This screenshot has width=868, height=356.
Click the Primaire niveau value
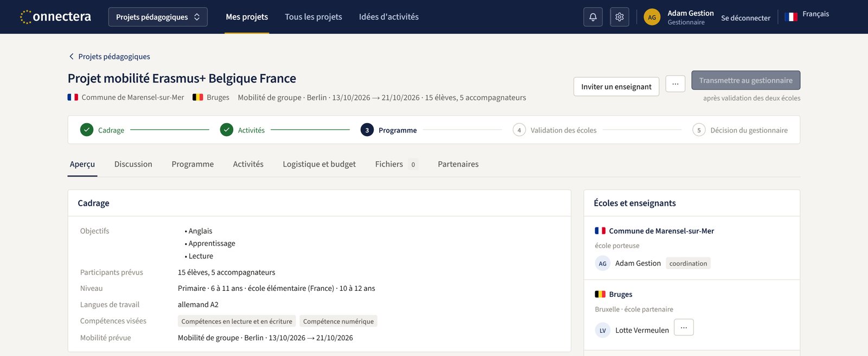(277, 288)
